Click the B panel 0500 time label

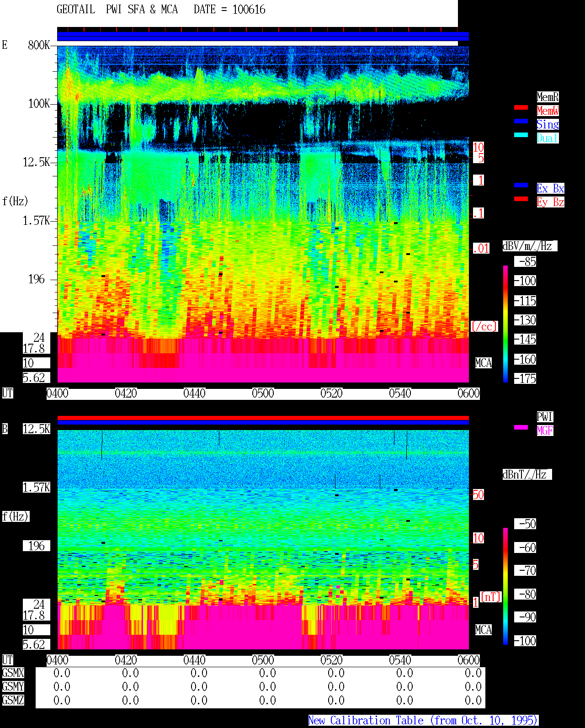(263, 660)
